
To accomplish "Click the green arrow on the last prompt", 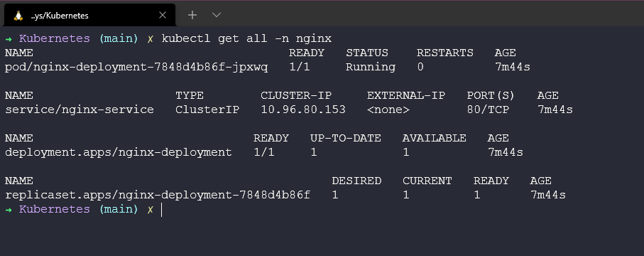I will click(x=9, y=210).
